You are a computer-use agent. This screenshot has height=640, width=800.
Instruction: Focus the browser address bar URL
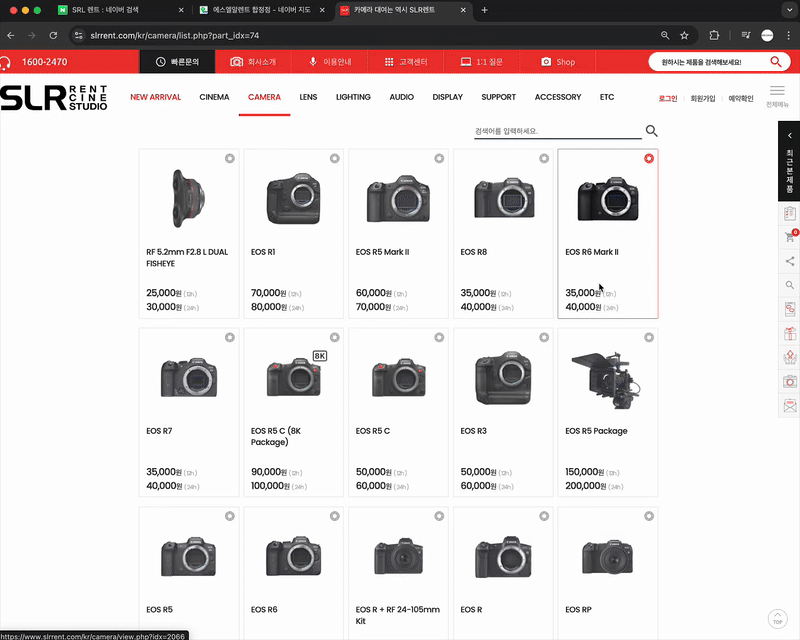click(174, 35)
